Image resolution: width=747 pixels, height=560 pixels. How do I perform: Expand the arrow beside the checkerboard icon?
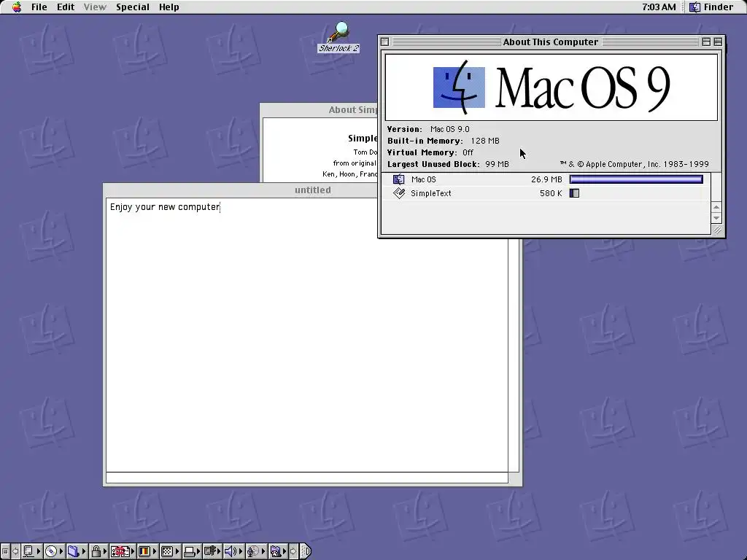pyautogui.click(x=177, y=551)
